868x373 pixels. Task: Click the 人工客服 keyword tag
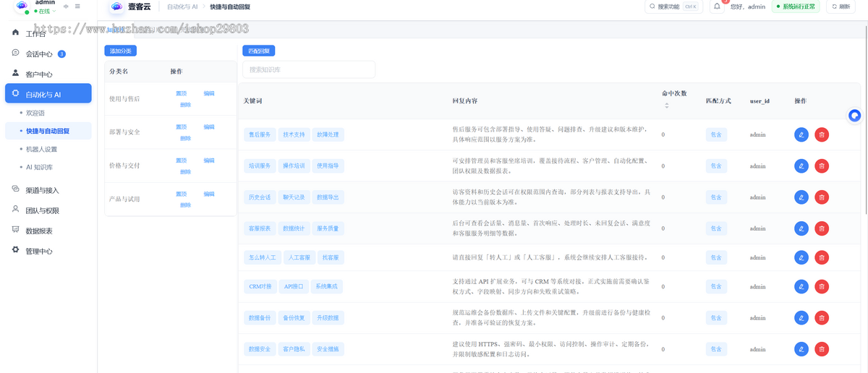(x=299, y=257)
